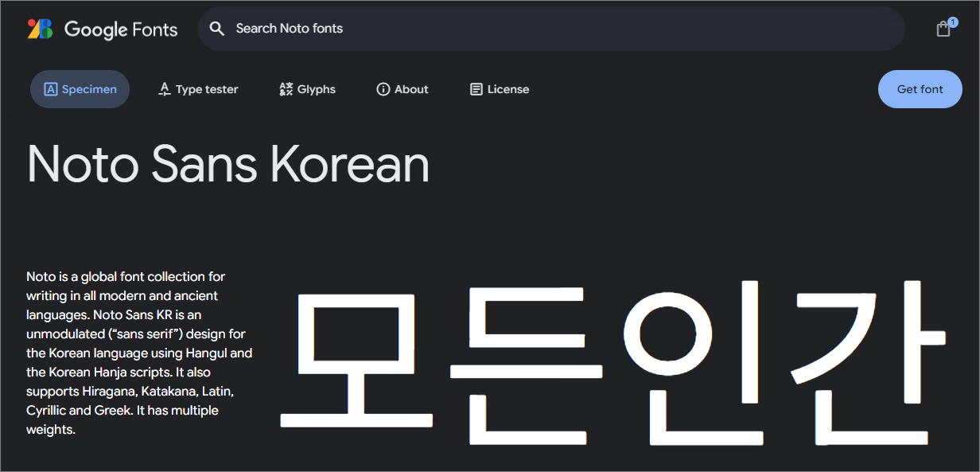980x472 pixels.
Task: Open the shopping bag selection icon
Action: [x=943, y=29]
